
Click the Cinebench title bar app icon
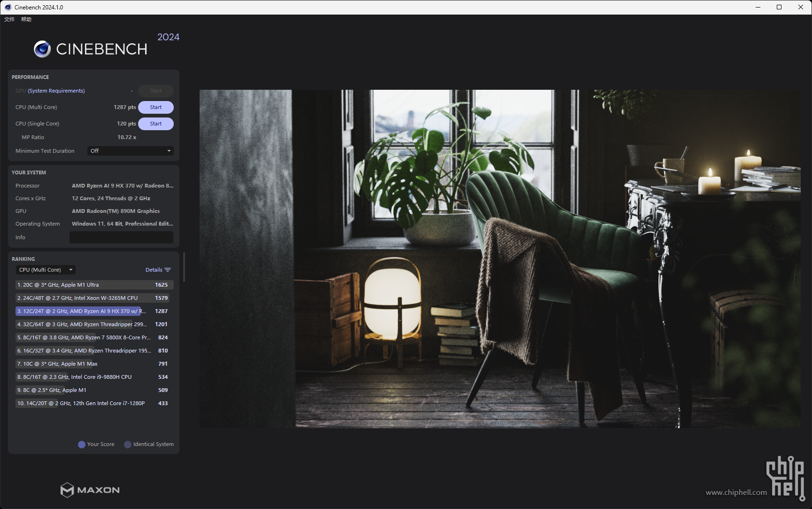point(8,7)
